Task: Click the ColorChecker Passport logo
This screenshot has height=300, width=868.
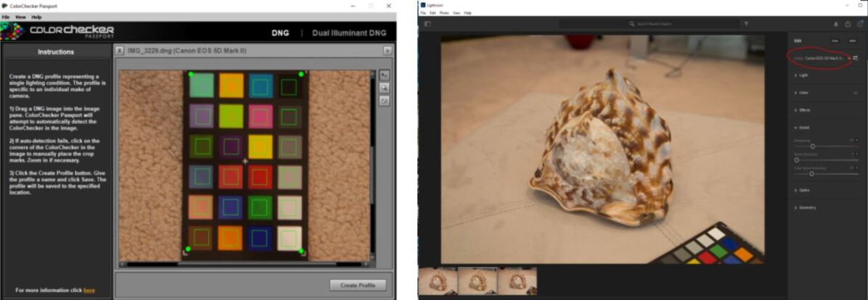Action: click(57, 31)
